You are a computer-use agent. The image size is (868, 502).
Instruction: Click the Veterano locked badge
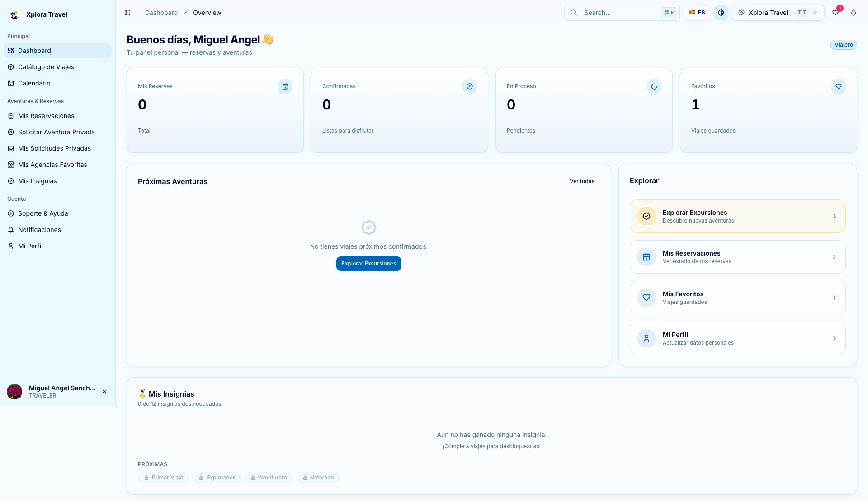(x=318, y=478)
